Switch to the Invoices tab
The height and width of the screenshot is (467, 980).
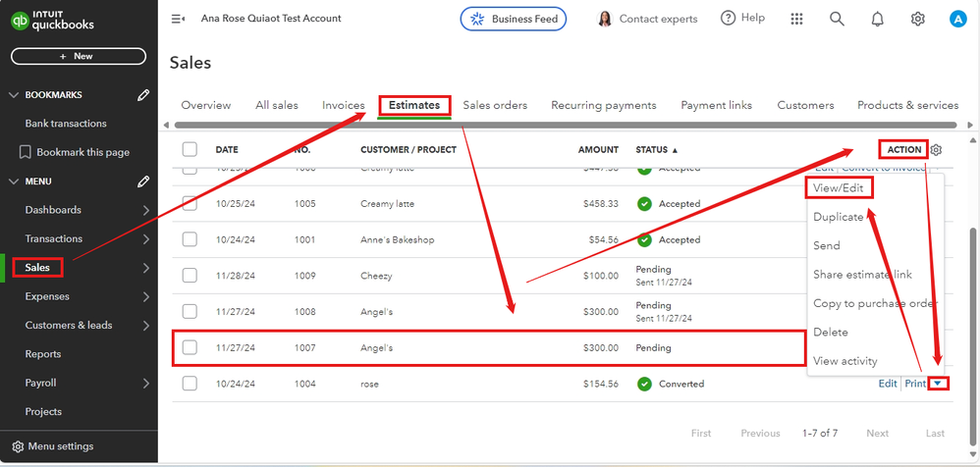[343, 105]
